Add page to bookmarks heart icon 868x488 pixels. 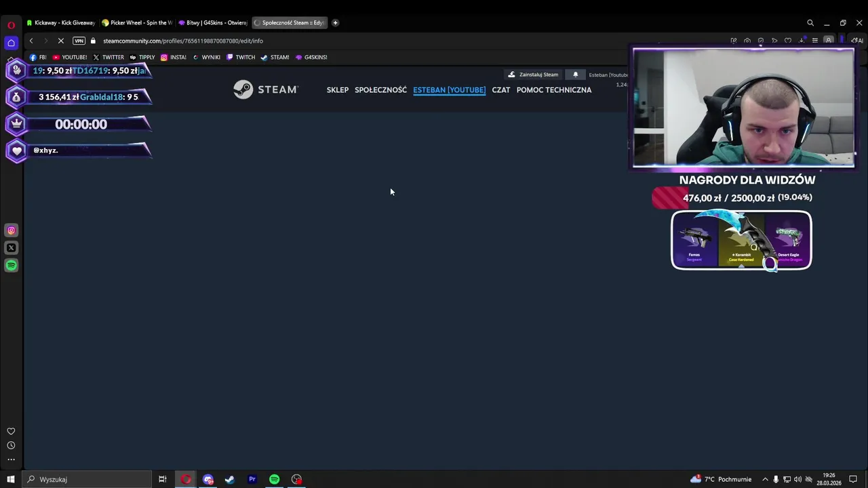point(788,41)
